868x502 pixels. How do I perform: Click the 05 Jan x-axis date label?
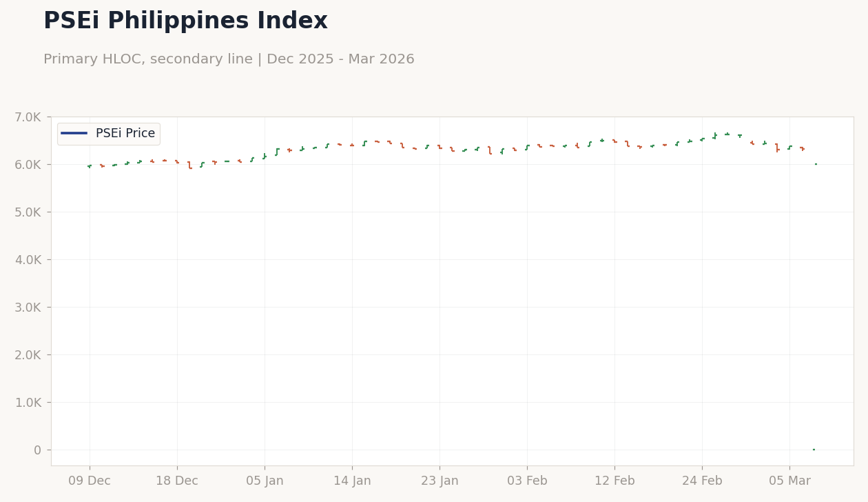tap(265, 481)
